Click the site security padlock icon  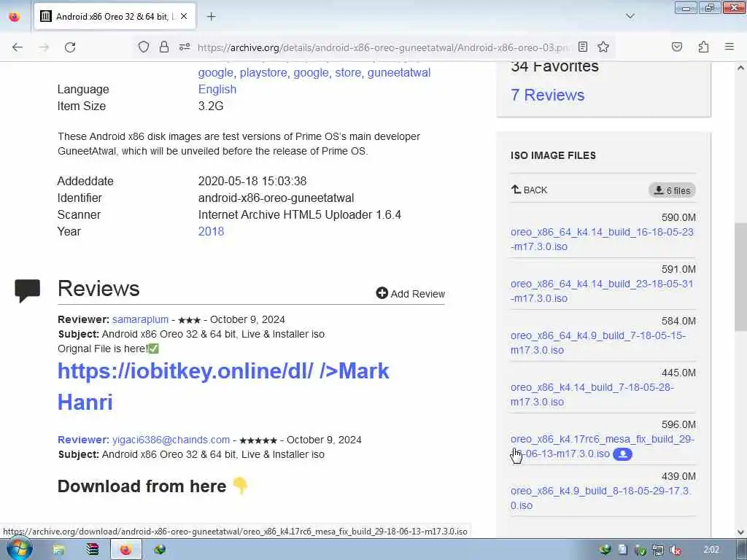[164, 47]
